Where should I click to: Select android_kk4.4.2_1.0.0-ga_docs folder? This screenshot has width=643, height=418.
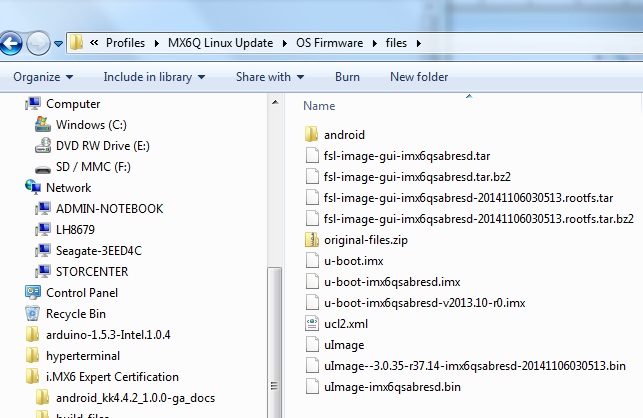135,398
